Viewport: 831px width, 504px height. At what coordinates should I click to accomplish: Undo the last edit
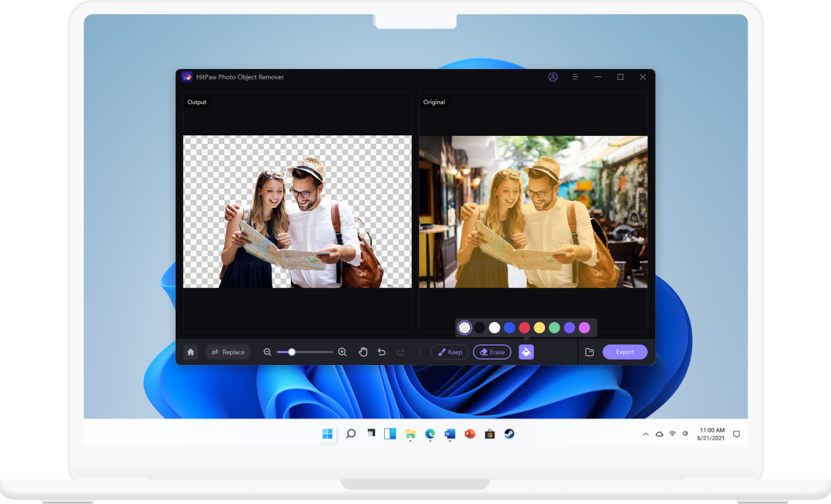(x=381, y=352)
